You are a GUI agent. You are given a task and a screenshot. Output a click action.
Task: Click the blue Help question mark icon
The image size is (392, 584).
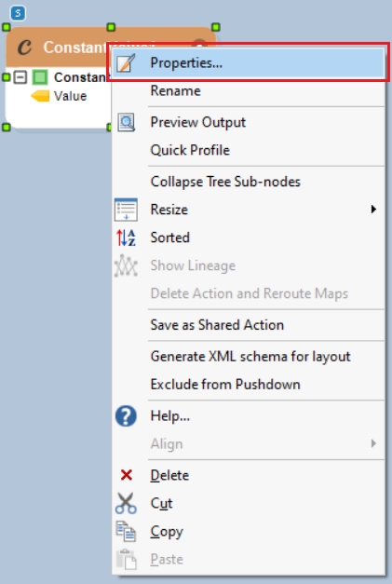point(126,416)
